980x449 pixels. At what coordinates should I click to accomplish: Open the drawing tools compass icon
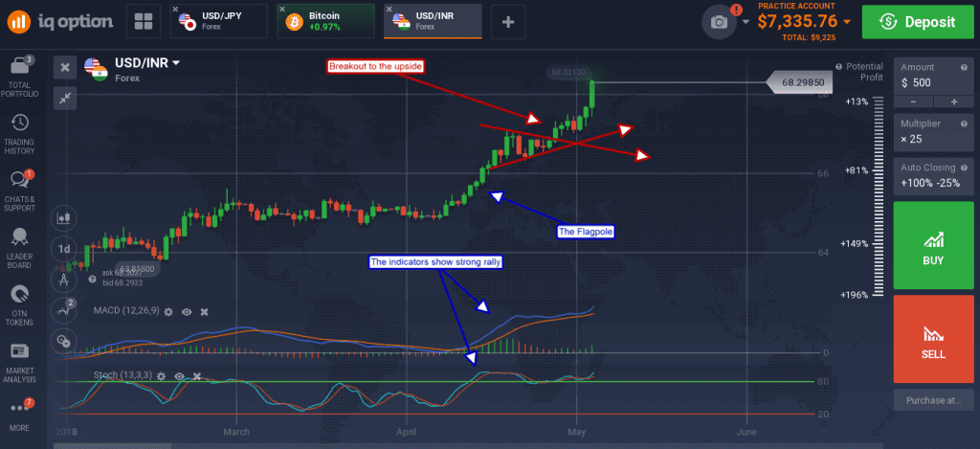[x=64, y=280]
